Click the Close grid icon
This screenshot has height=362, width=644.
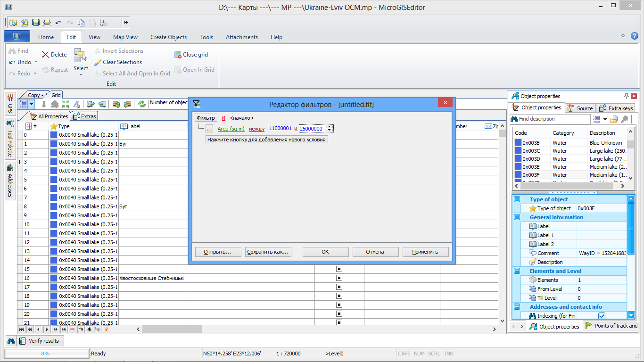point(178,55)
